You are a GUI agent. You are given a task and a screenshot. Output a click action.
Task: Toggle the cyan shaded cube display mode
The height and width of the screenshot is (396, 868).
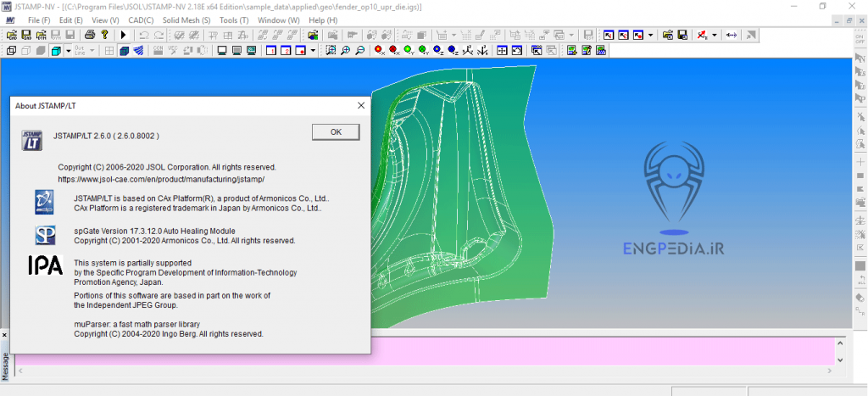click(x=55, y=51)
